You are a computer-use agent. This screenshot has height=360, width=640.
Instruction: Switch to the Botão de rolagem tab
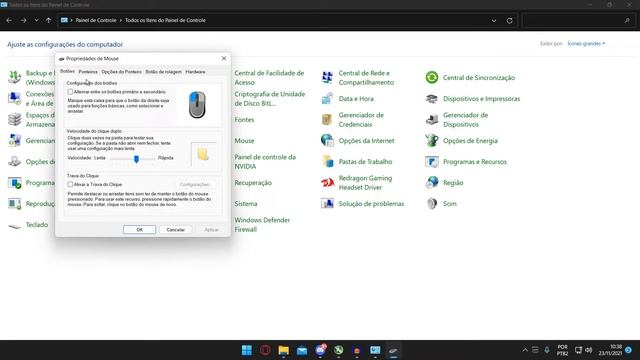coord(164,72)
